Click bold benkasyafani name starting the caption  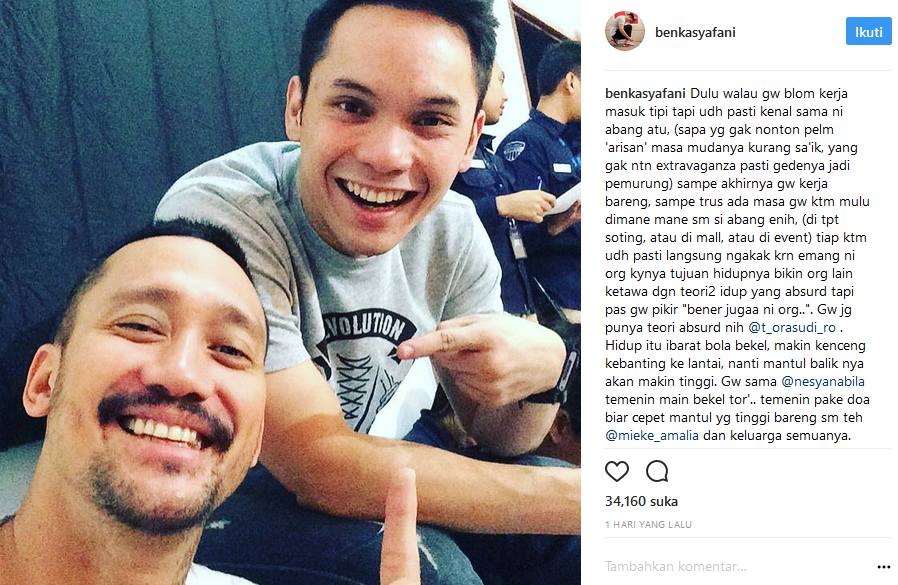coord(645,93)
